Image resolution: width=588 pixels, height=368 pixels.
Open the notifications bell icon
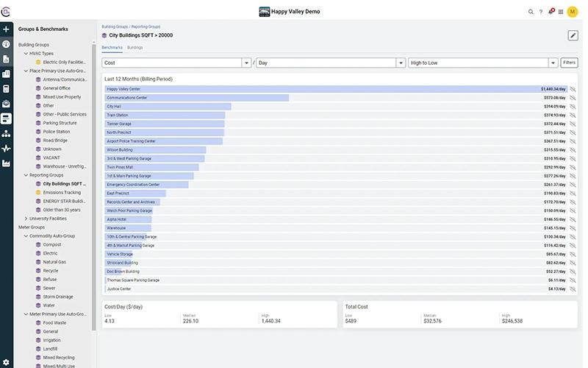(x=551, y=12)
